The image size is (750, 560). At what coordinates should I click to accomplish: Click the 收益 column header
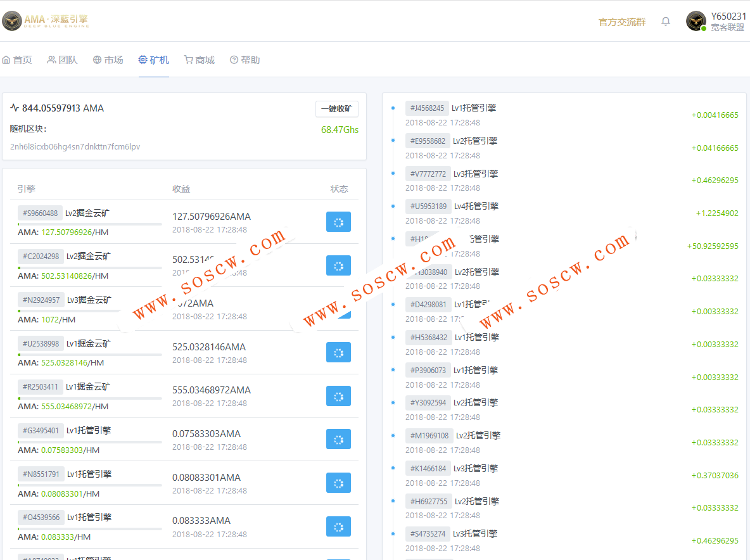coord(181,189)
